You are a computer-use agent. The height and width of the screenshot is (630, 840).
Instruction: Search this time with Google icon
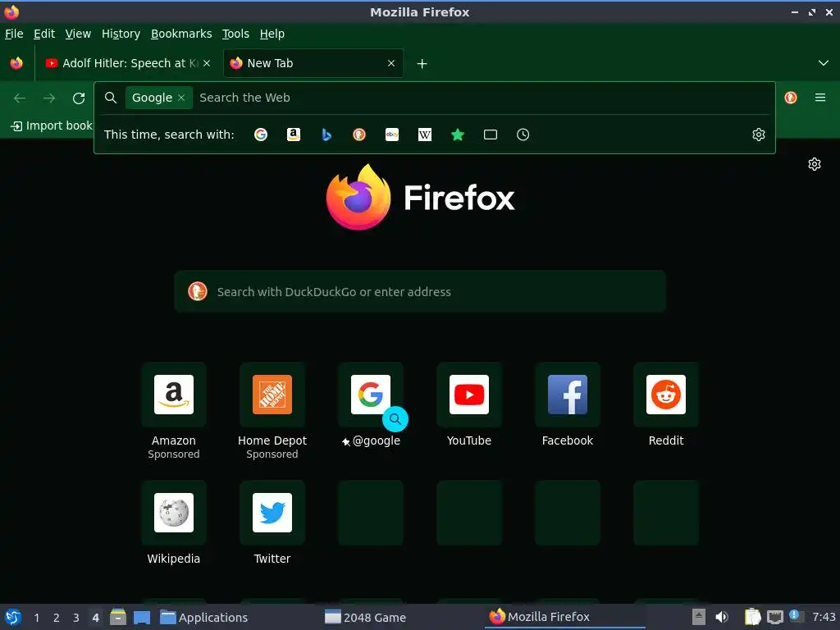[261, 135]
